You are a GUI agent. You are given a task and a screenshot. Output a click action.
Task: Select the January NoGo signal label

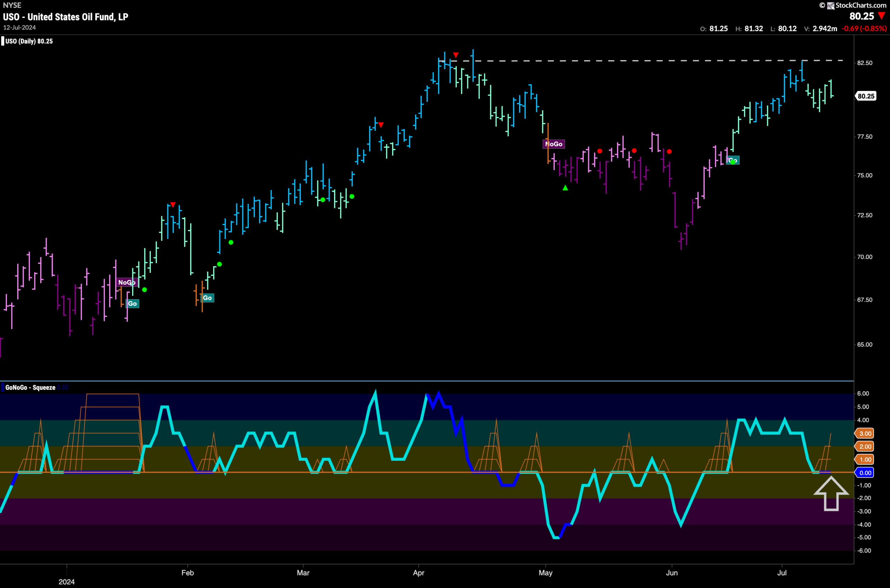pos(127,283)
